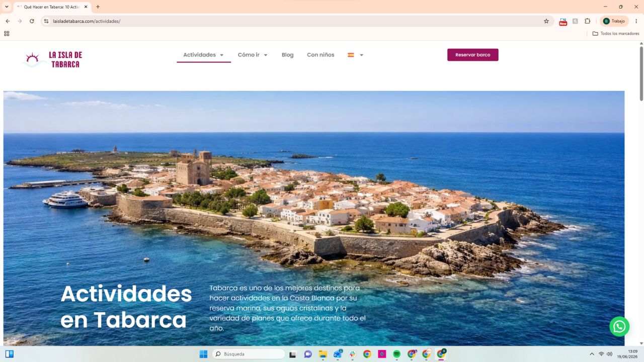
Task: Expand the Actividades dropdown arrow
Action: 221,55
